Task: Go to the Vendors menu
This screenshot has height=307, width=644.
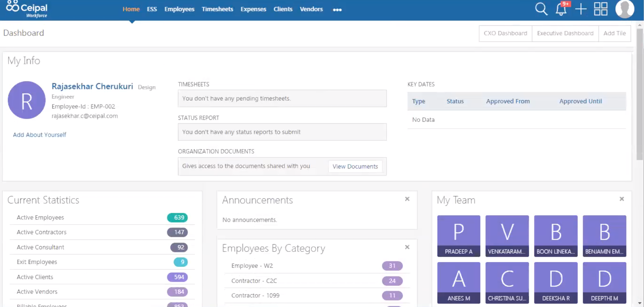Action: pyautogui.click(x=311, y=9)
